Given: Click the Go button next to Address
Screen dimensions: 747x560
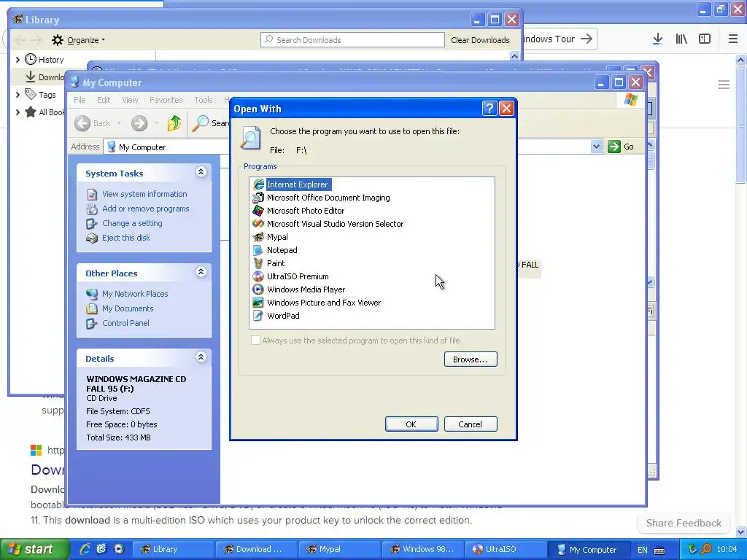Looking at the screenshot, I should (x=621, y=147).
